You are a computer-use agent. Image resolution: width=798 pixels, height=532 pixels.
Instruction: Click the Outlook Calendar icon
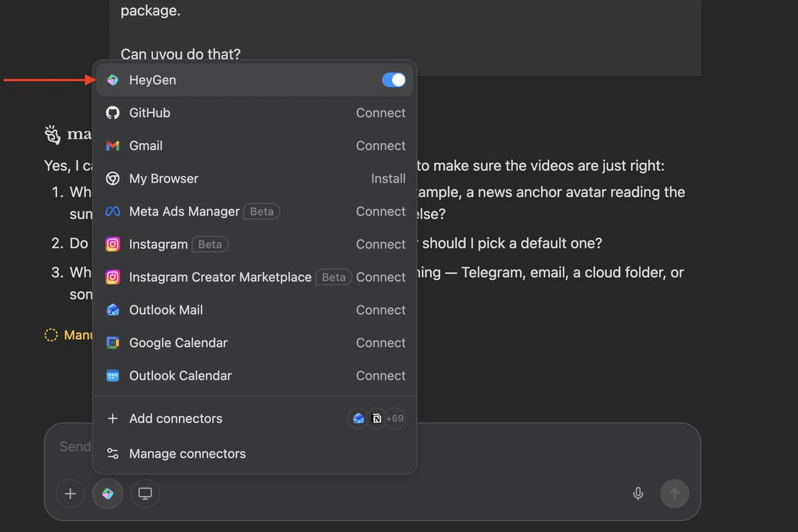(112, 376)
